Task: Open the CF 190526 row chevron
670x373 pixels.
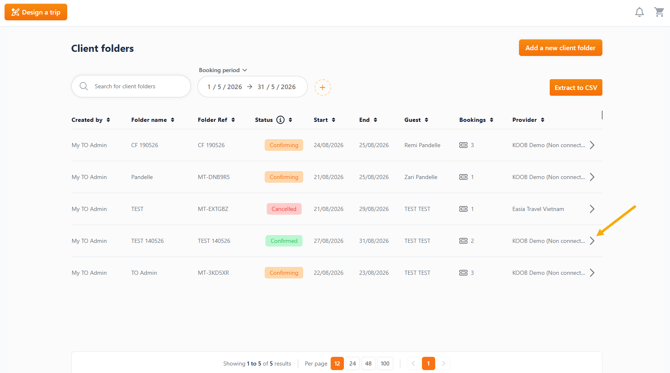Action: [592, 145]
